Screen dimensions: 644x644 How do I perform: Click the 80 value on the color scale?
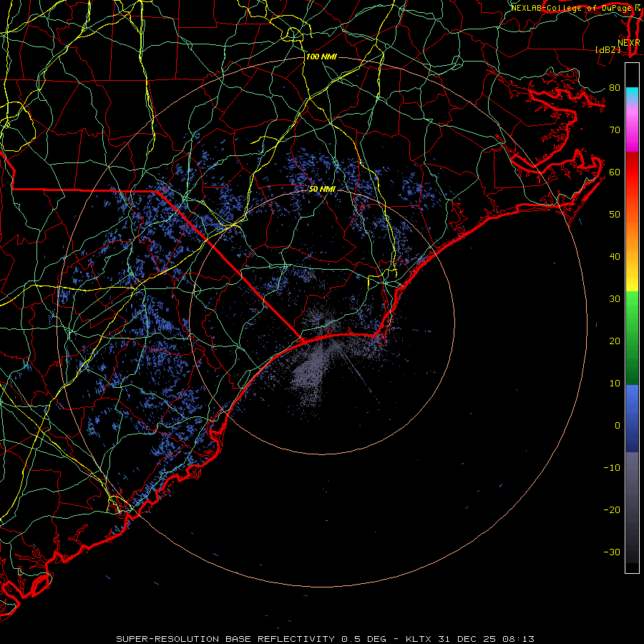click(615, 88)
